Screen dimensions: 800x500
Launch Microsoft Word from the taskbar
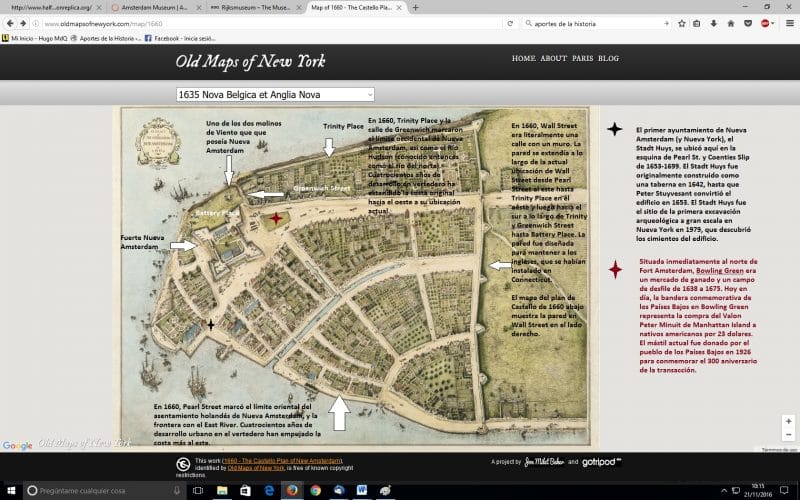pyautogui.click(x=362, y=490)
